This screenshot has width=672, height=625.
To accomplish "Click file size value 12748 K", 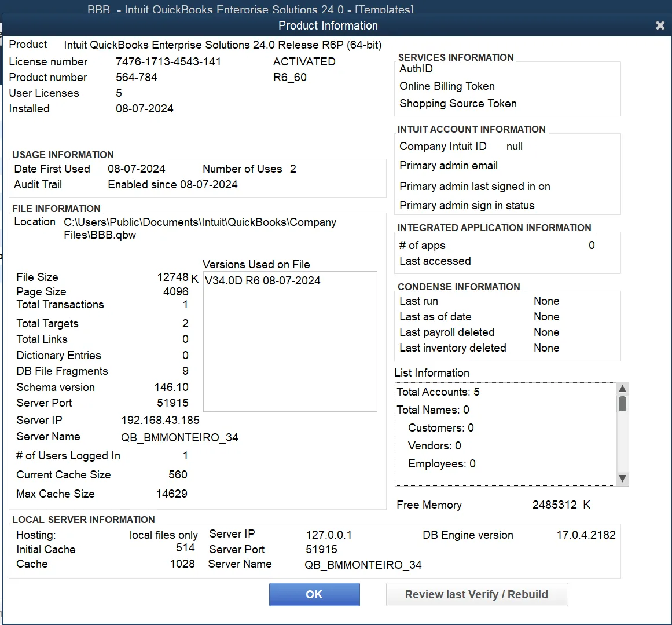I will click(178, 278).
